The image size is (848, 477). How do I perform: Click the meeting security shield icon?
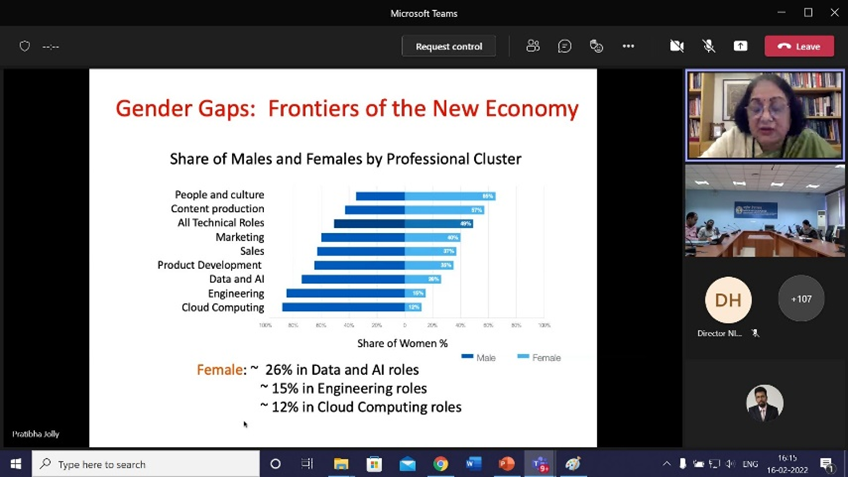(25, 46)
